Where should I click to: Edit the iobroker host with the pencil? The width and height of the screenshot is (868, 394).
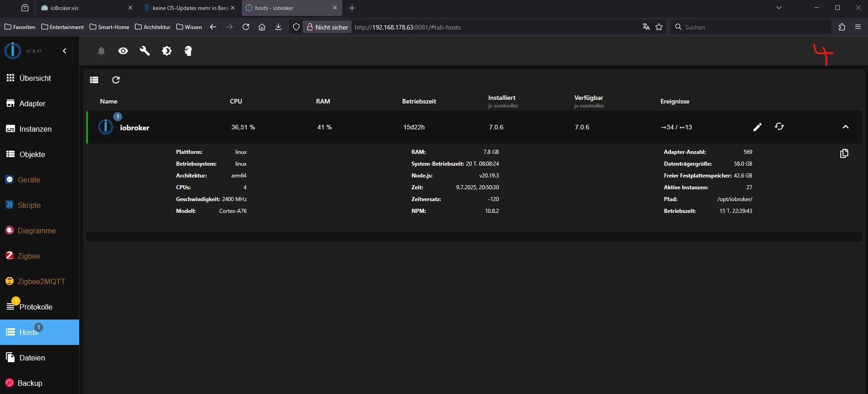click(757, 127)
